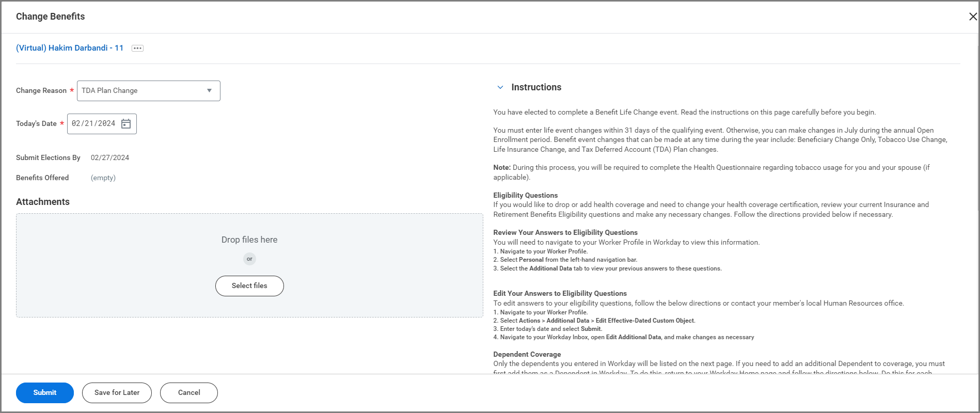
Task: Open the calendar picker for Today's Date
Action: point(126,124)
